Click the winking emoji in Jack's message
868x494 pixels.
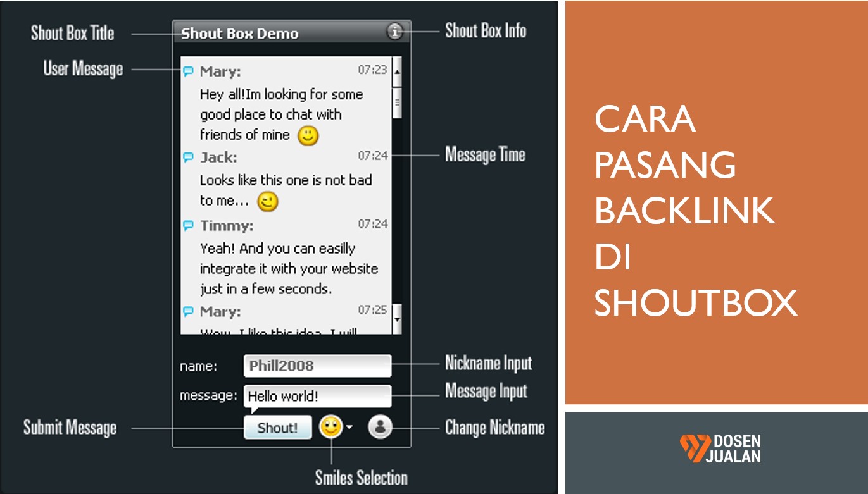click(x=268, y=202)
